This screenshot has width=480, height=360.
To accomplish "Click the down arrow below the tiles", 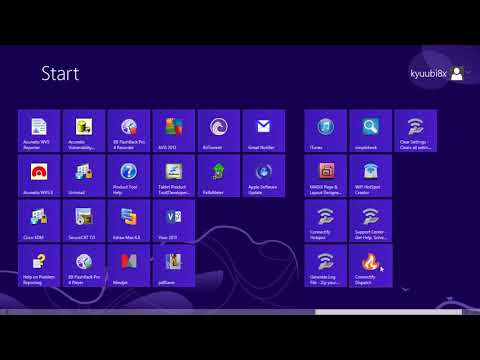I will click(405, 290).
